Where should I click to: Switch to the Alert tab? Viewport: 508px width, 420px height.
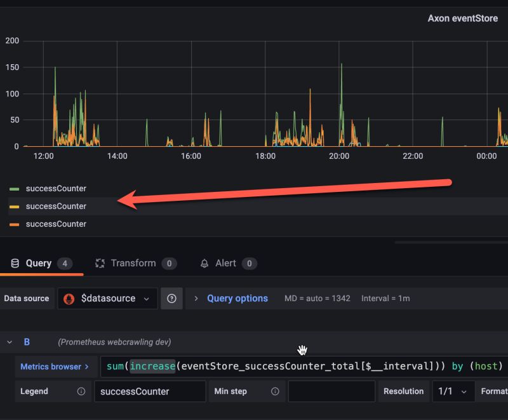coord(225,263)
